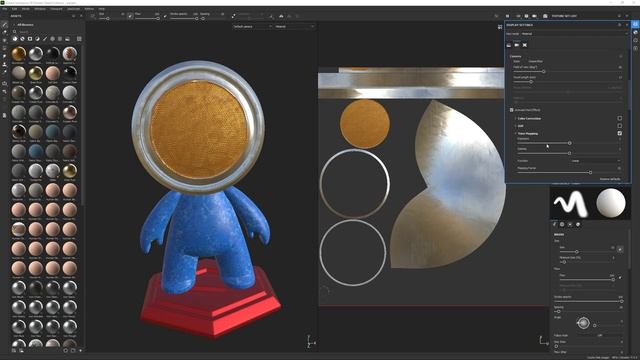Close the Assets panel
The image size is (640, 360).
pyautogui.click(x=81, y=16)
